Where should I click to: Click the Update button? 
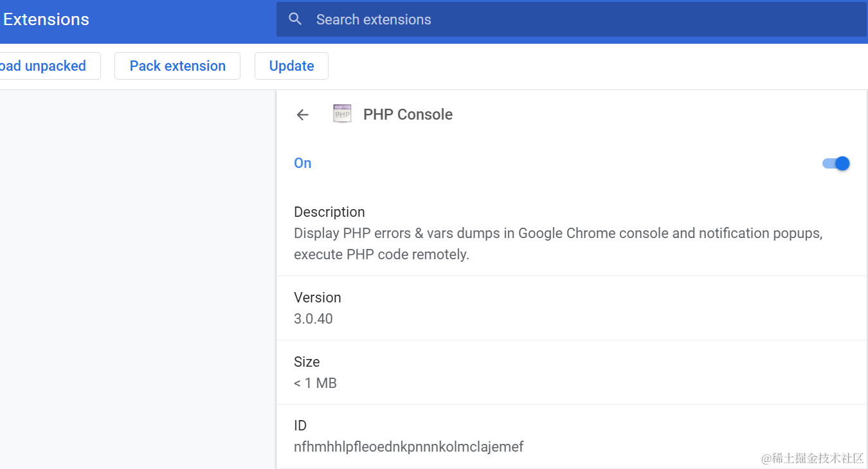[x=291, y=66]
